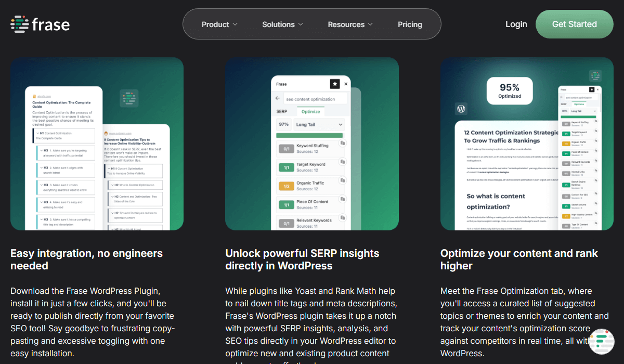Close the Frase plugin panel
The image size is (624, 364).
click(x=346, y=84)
